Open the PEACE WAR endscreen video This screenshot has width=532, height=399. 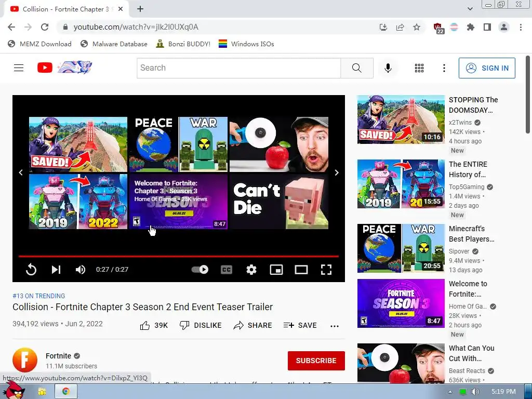coord(179,144)
